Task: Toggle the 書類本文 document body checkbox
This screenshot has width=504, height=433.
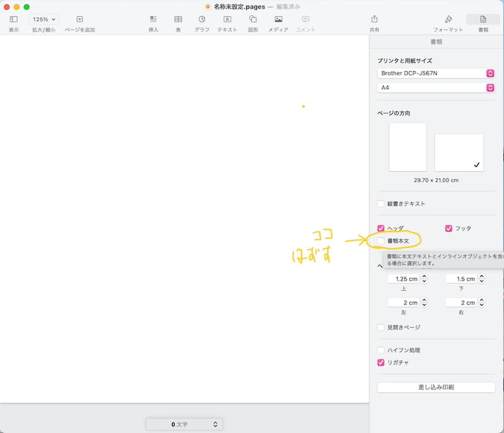Action: 381,241
